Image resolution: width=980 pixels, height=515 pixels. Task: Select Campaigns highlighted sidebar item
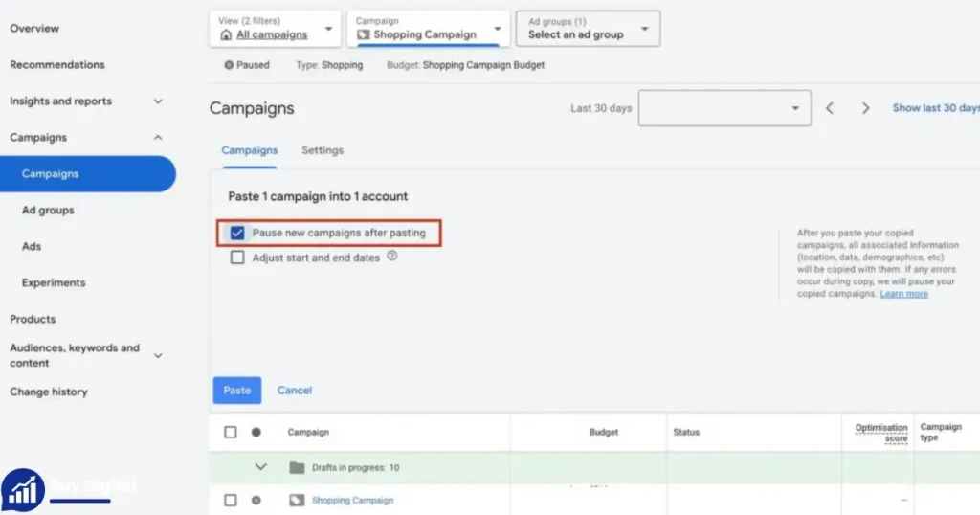pyautogui.click(x=87, y=174)
